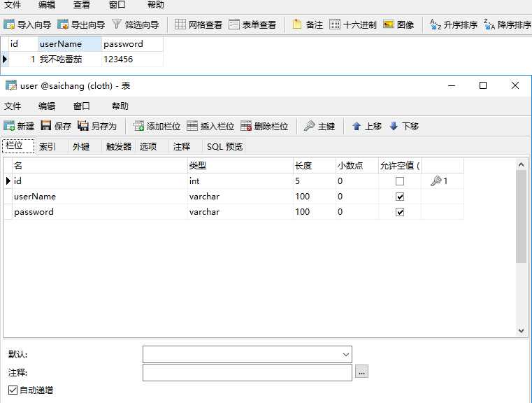Open Help (帮助) menu in table designer
532x403 pixels.
(120, 106)
